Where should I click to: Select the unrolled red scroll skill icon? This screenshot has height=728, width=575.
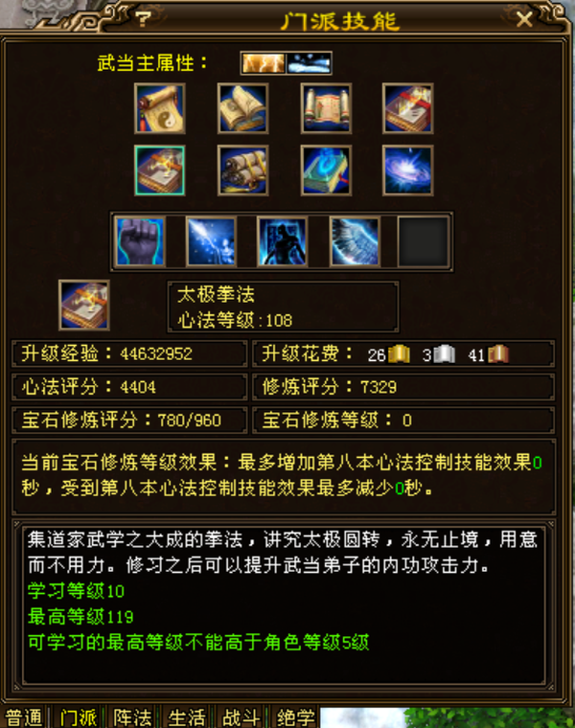326,108
